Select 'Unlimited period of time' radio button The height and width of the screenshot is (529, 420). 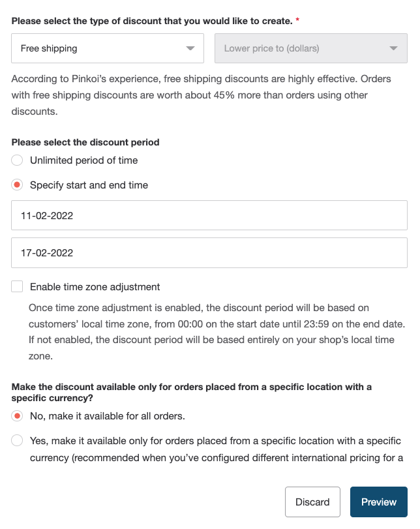tap(18, 160)
